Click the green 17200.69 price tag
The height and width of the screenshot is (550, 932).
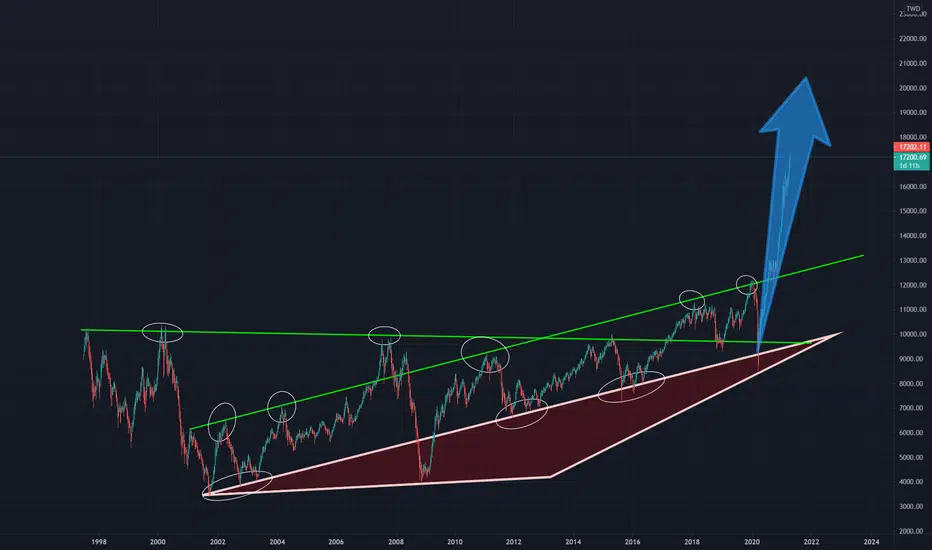click(x=912, y=157)
